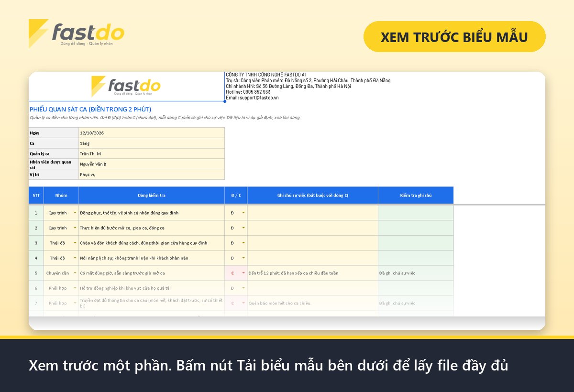
Task: Select the note Quên báo món hết cho ca chiều
Action: pos(313,303)
